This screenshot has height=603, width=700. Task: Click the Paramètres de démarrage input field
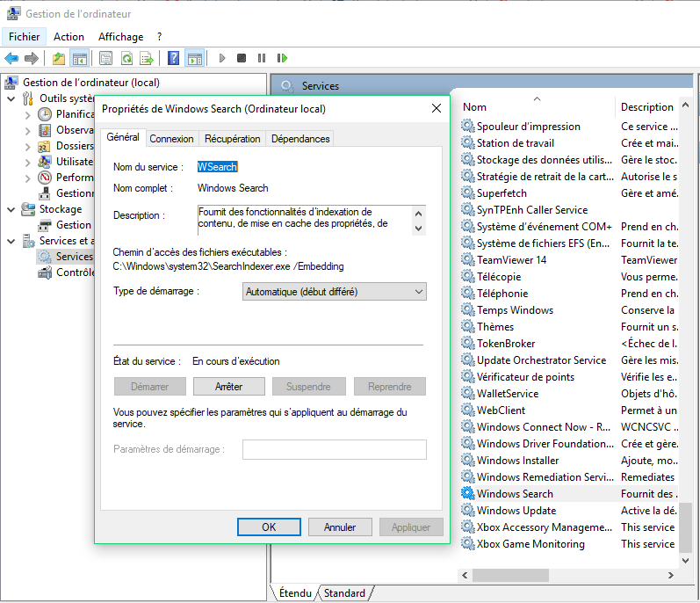(x=334, y=450)
